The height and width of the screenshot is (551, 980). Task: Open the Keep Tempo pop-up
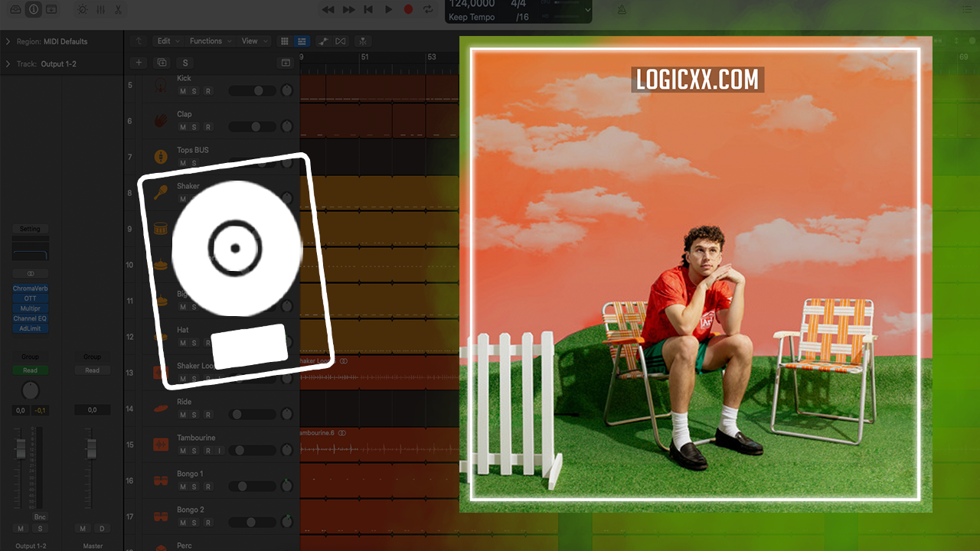(472, 17)
